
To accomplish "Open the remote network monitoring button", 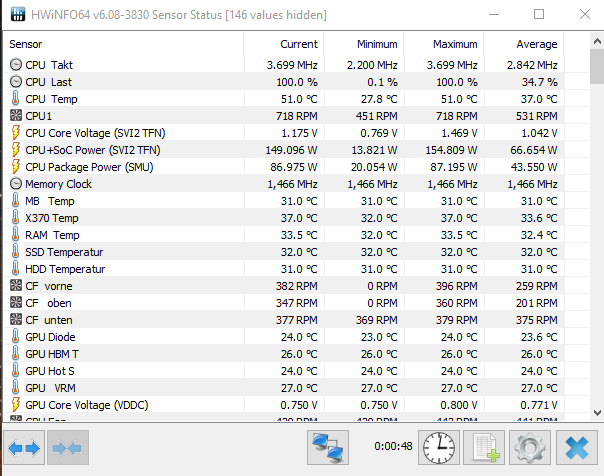I will click(328, 448).
